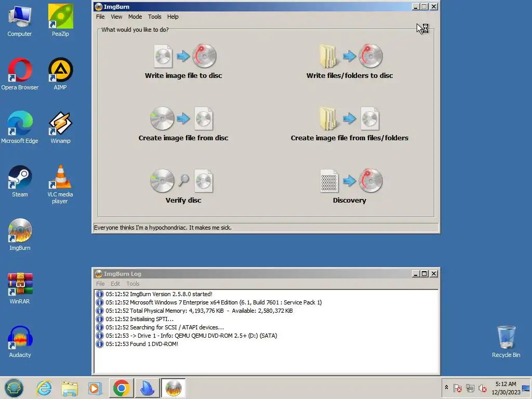Viewport: 532px width, 399px height.
Task: Select the PeaZip desktop icon
Action: (60, 21)
